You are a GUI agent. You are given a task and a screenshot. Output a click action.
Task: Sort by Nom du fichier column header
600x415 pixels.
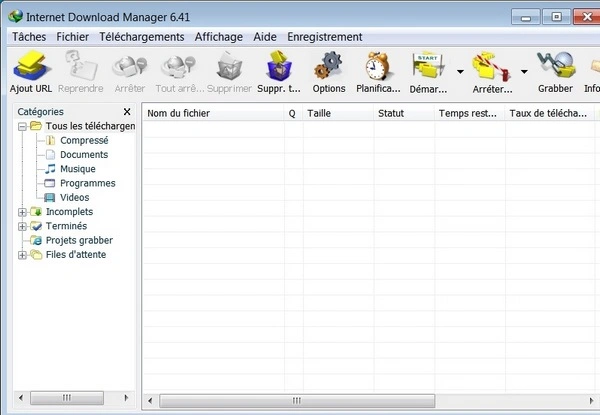(x=212, y=113)
